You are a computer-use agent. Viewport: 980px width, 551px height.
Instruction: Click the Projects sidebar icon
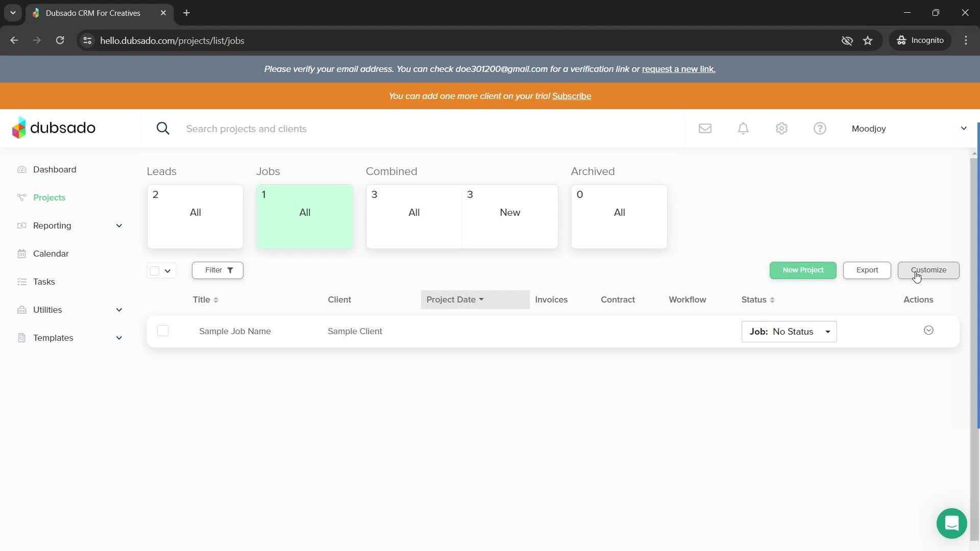pyautogui.click(x=21, y=197)
